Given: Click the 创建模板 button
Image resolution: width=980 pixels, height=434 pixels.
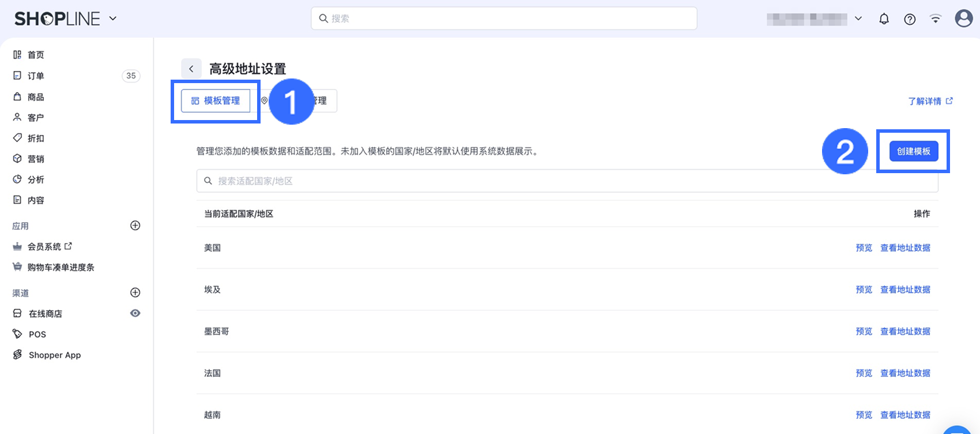Looking at the screenshot, I should point(914,151).
